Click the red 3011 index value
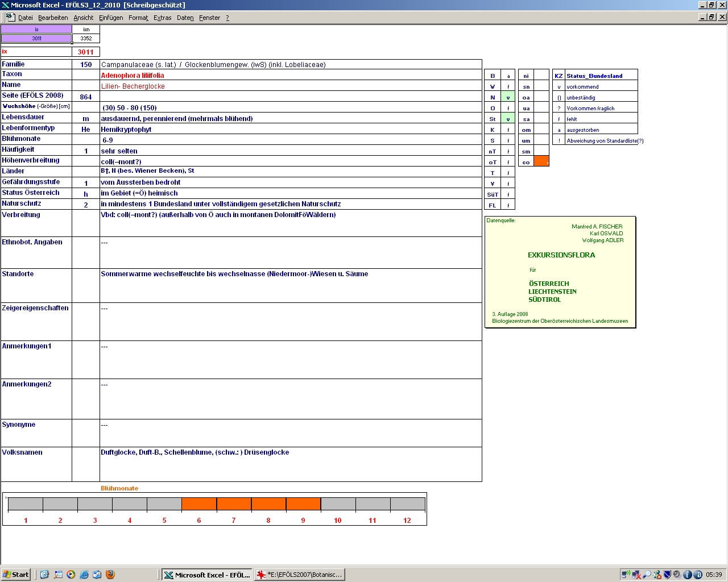This screenshot has height=582, width=728. (86, 52)
